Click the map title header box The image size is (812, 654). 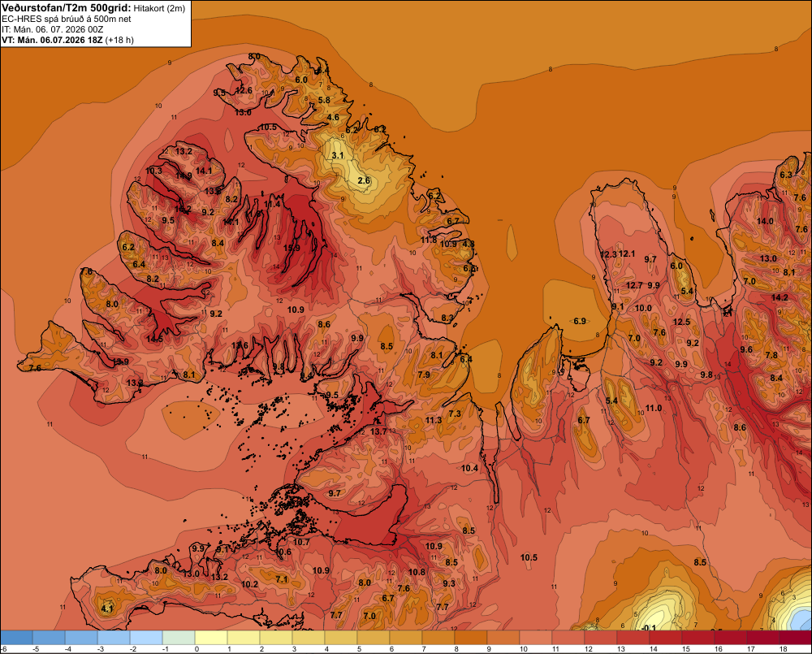[x=96, y=24]
